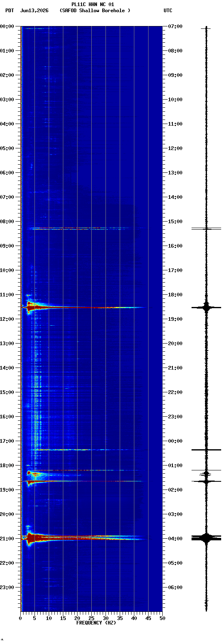
Task: Click '06:00' on the PDT time axis
Action: pos(7,172)
